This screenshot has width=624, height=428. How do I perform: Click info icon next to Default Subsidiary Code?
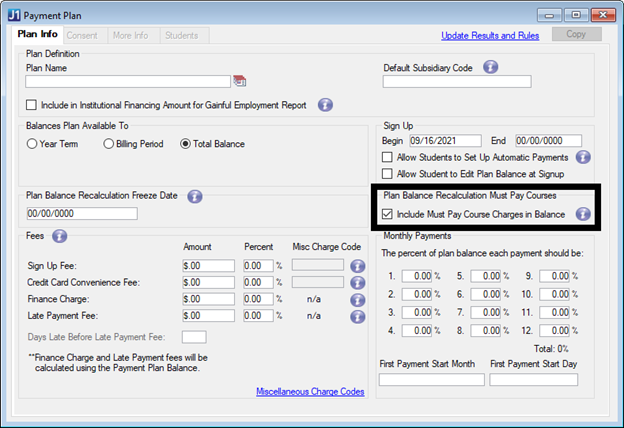[491, 67]
